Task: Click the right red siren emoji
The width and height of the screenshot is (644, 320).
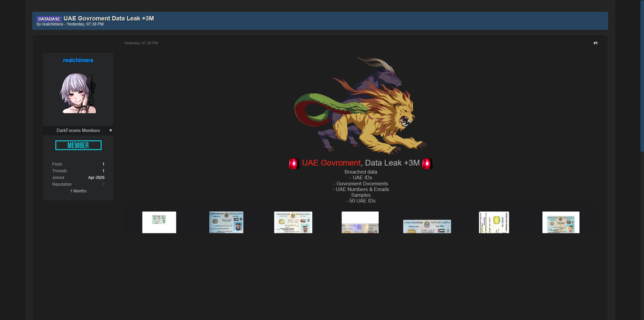Action: click(x=427, y=164)
